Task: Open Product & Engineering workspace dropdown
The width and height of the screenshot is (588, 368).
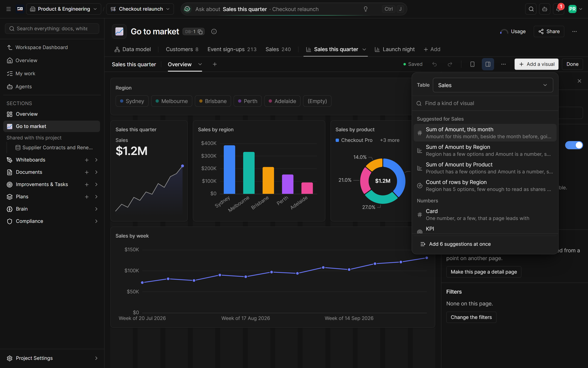Action: [64, 9]
